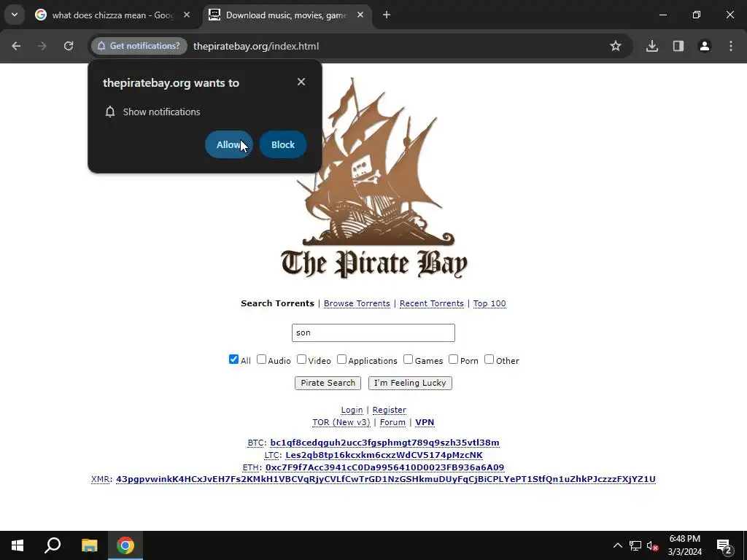747x560 pixels.
Task: Open the Chrome profile avatar
Action: (705, 46)
